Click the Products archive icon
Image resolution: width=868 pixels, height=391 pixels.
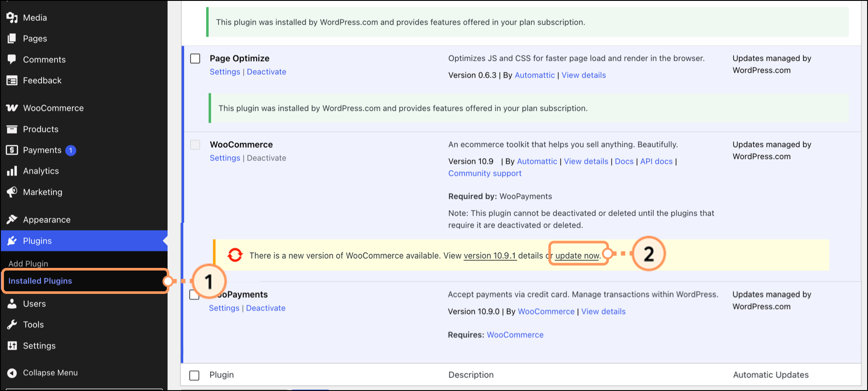pyautogui.click(x=12, y=129)
